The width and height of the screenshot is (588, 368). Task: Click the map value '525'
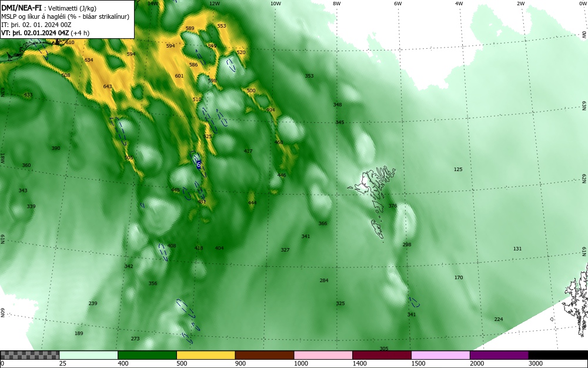pyautogui.click(x=208, y=137)
